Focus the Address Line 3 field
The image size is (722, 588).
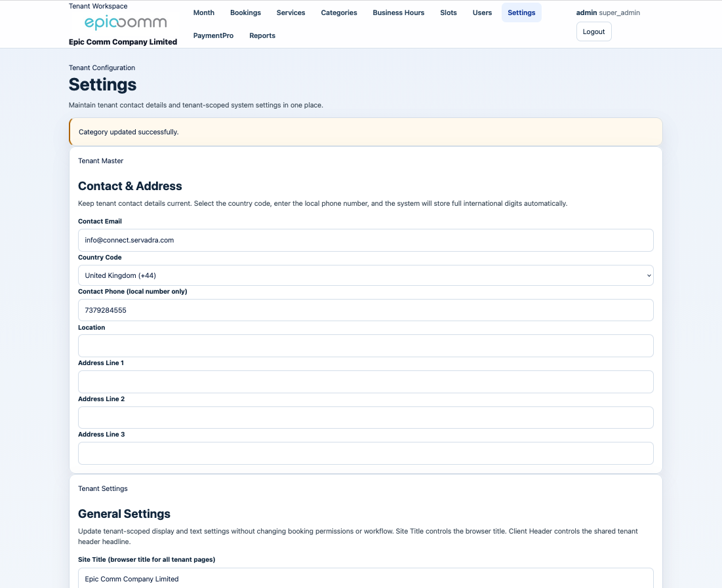[x=365, y=453]
